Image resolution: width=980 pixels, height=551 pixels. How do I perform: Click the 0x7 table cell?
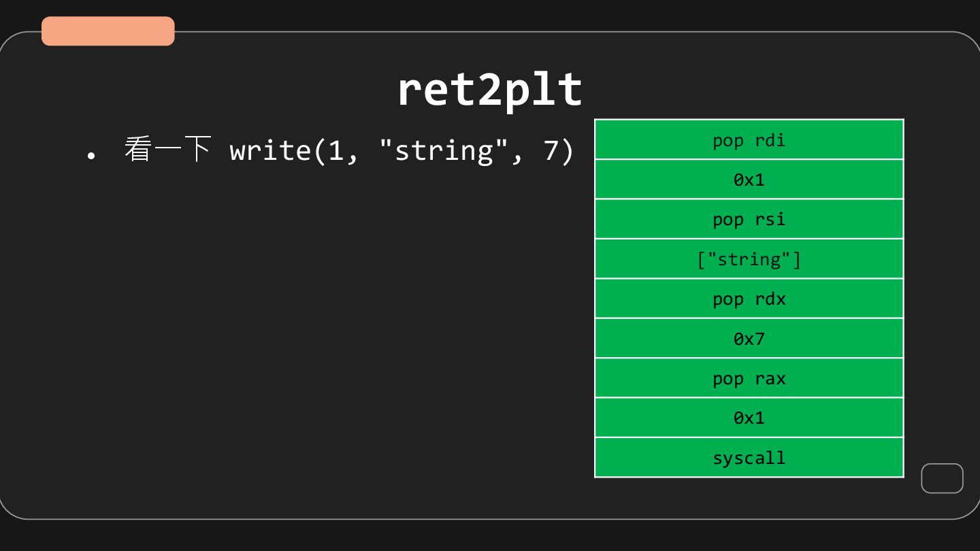pyautogui.click(x=749, y=338)
